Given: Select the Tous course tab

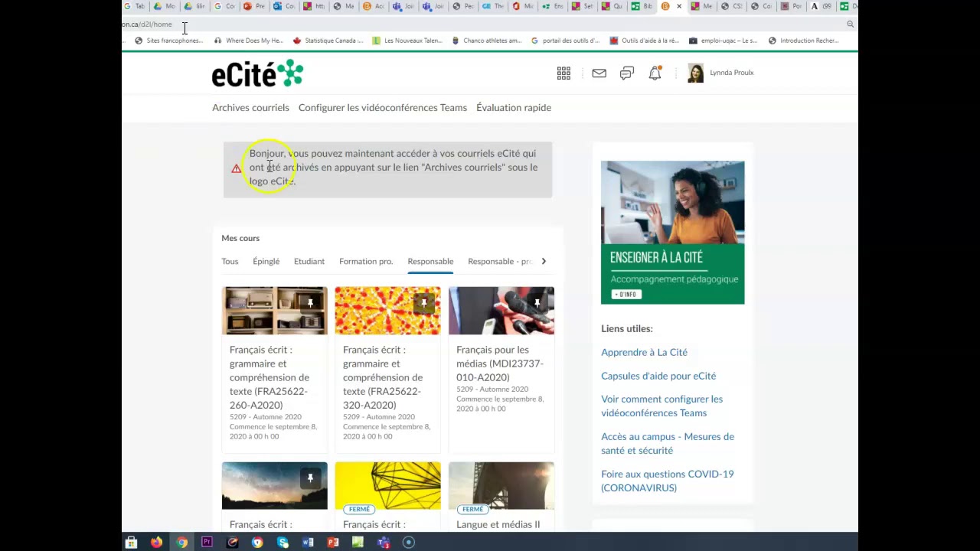Looking at the screenshot, I should point(230,262).
